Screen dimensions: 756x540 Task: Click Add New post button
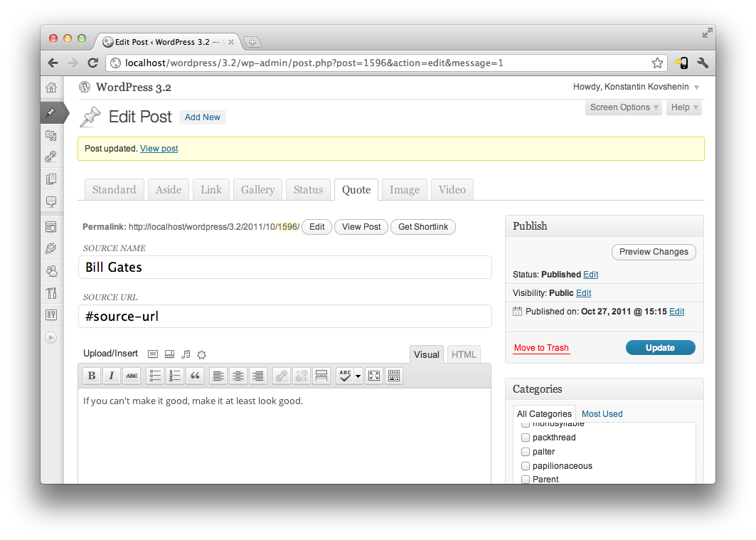tap(203, 117)
